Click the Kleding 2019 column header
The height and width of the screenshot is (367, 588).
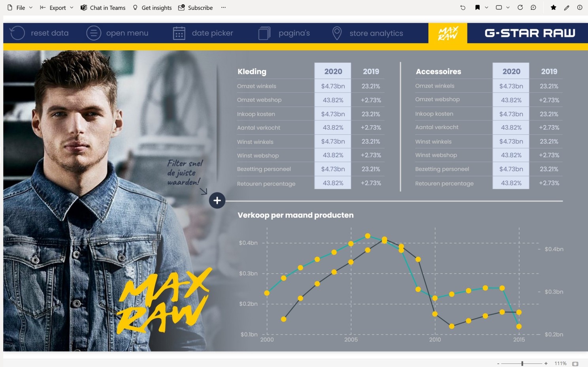click(x=371, y=72)
